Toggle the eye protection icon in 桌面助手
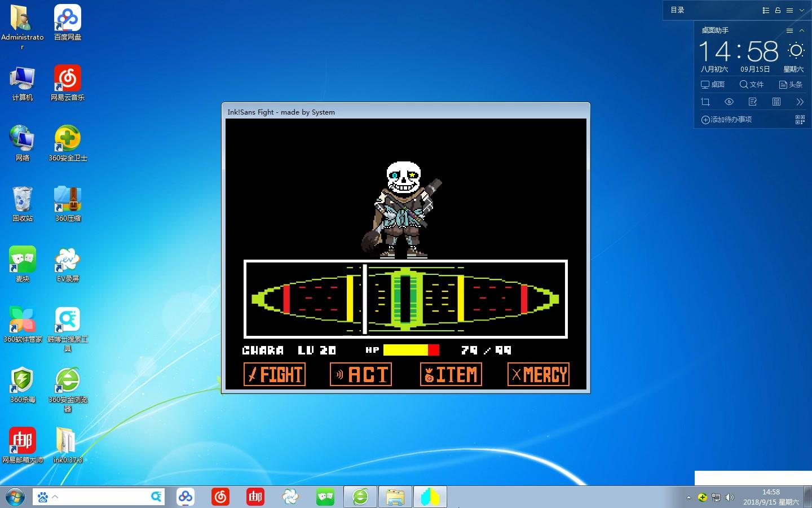 (729, 102)
